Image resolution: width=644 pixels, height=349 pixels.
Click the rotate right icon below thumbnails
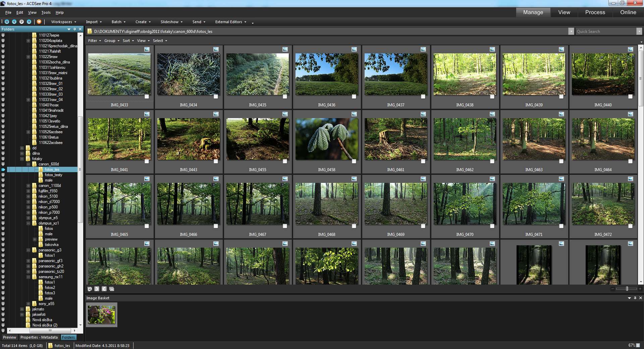coord(104,289)
